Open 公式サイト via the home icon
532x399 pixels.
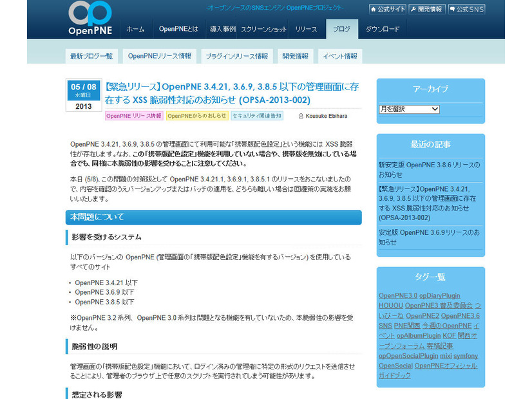point(388,10)
